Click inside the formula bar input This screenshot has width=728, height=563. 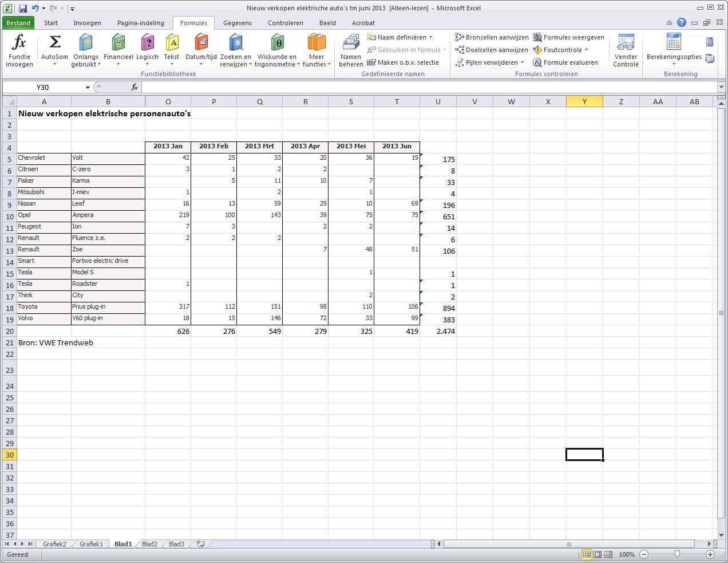429,87
